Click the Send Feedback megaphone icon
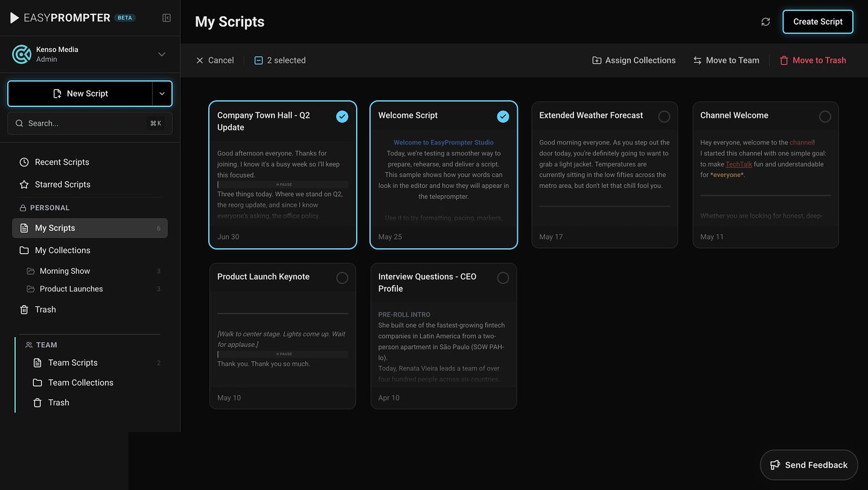 [775, 465]
